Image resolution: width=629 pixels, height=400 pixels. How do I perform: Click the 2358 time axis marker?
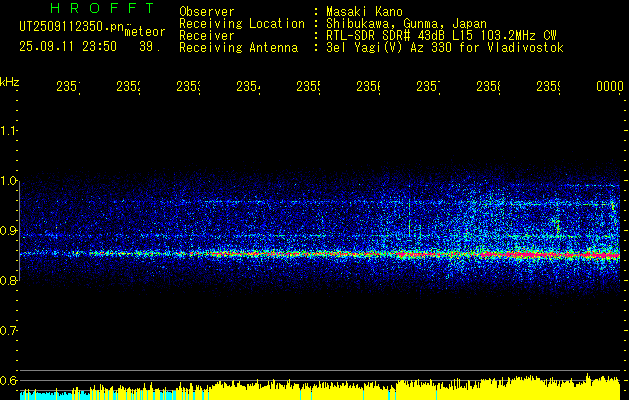[x=489, y=86]
